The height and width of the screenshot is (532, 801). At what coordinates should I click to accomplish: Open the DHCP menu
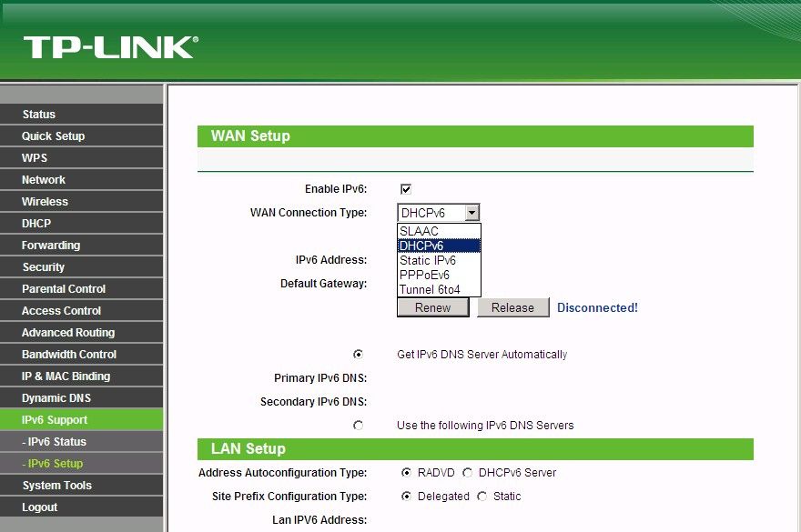tap(81, 224)
